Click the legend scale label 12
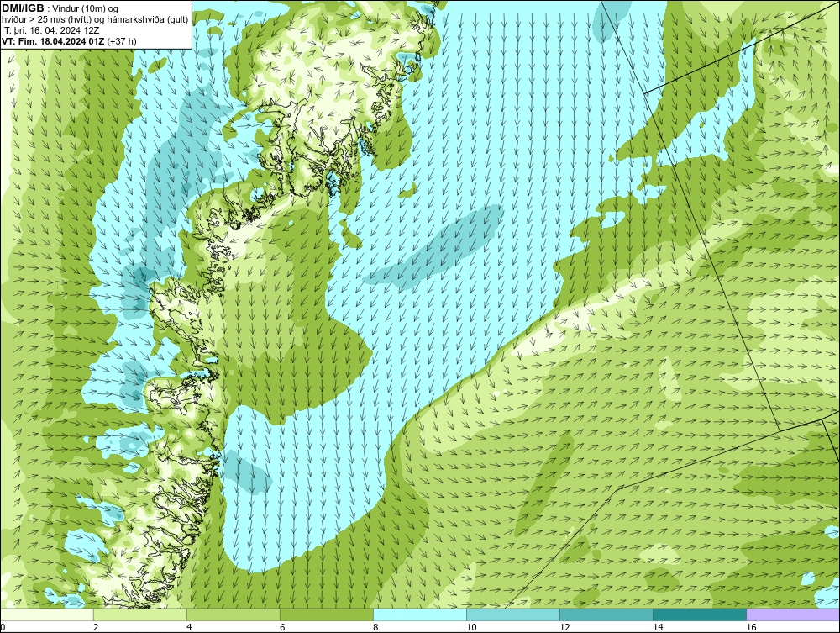This screenshot has width=840, height=633. [564, 627]
